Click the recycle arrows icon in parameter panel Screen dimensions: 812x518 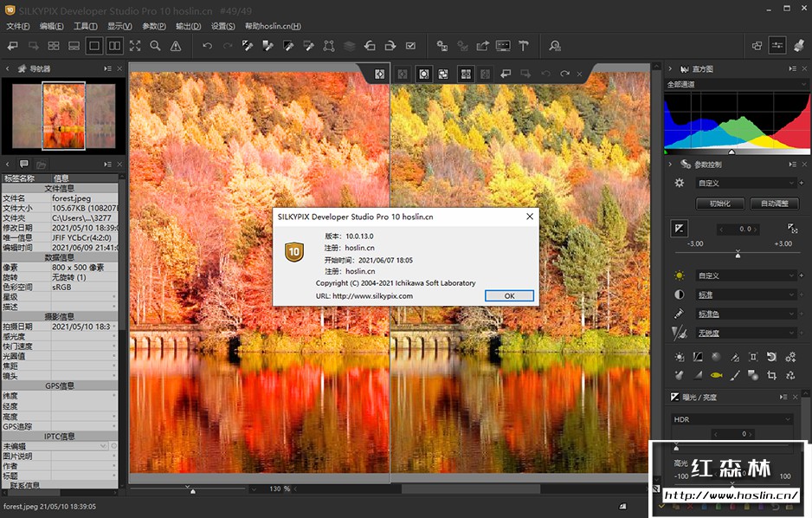click(x=790, y=375)
